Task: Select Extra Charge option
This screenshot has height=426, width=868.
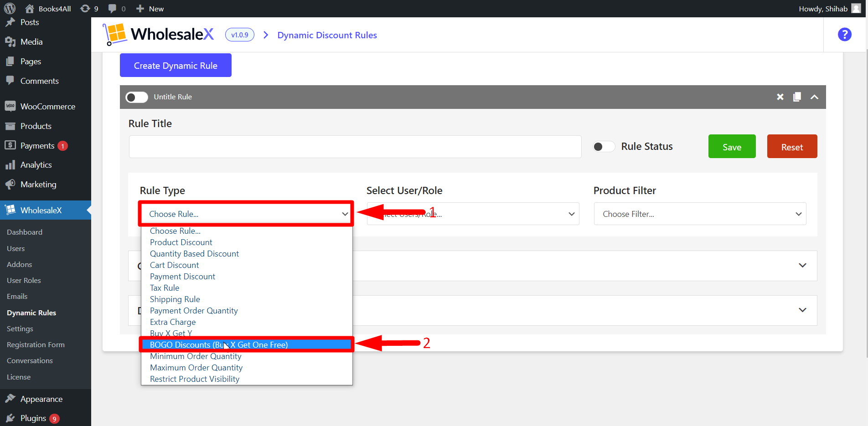Action: point(247,322)
